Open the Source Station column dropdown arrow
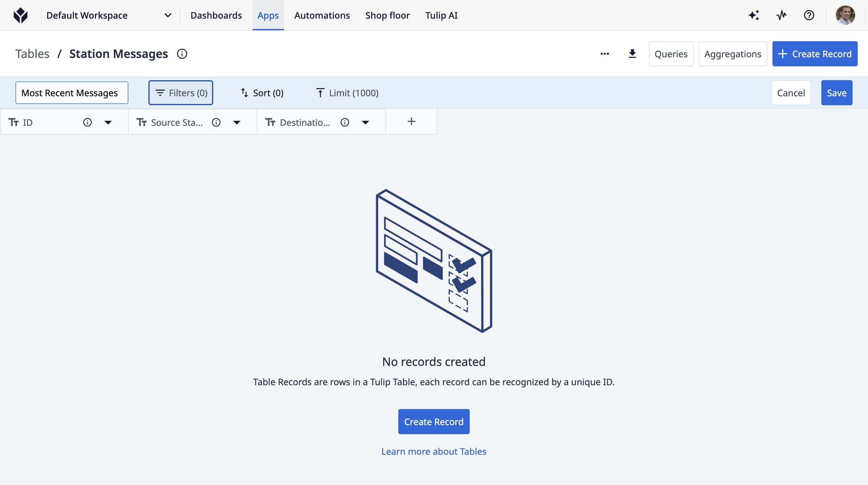Image resolution: width=868 pixels, height=485 pixels. point(236,122)
